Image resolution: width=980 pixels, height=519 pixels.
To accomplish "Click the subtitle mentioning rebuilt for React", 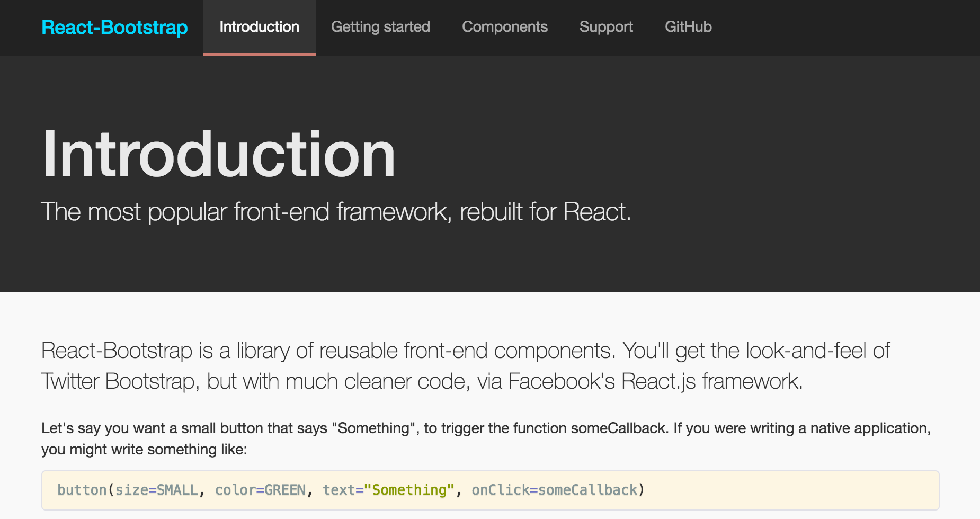I will click(x=336, y=213).
